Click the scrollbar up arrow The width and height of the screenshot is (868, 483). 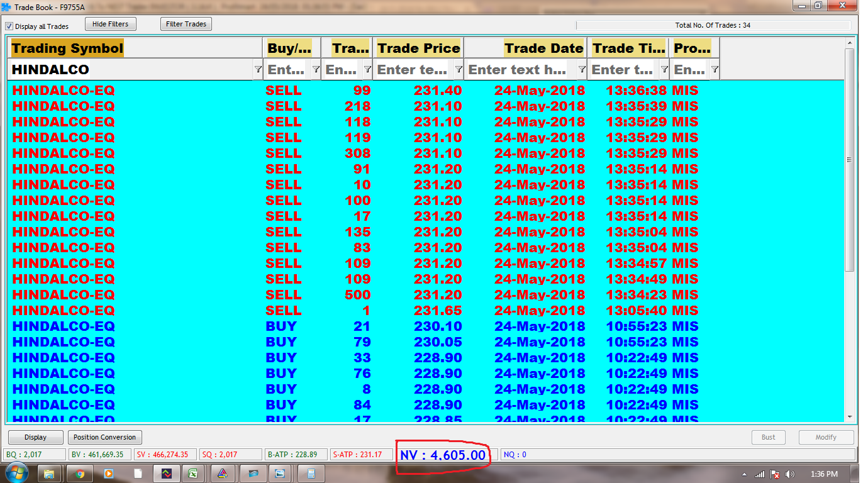tap(850, 43)
